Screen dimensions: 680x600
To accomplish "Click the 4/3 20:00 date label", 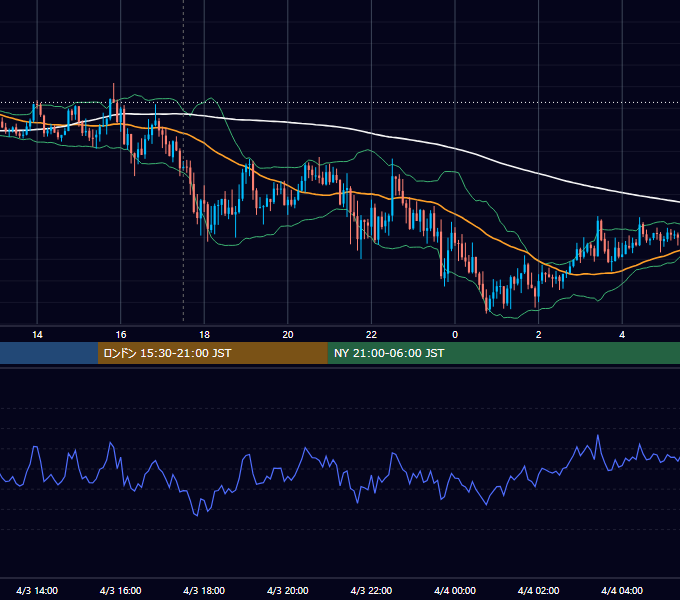I will (x=288, y=590).
